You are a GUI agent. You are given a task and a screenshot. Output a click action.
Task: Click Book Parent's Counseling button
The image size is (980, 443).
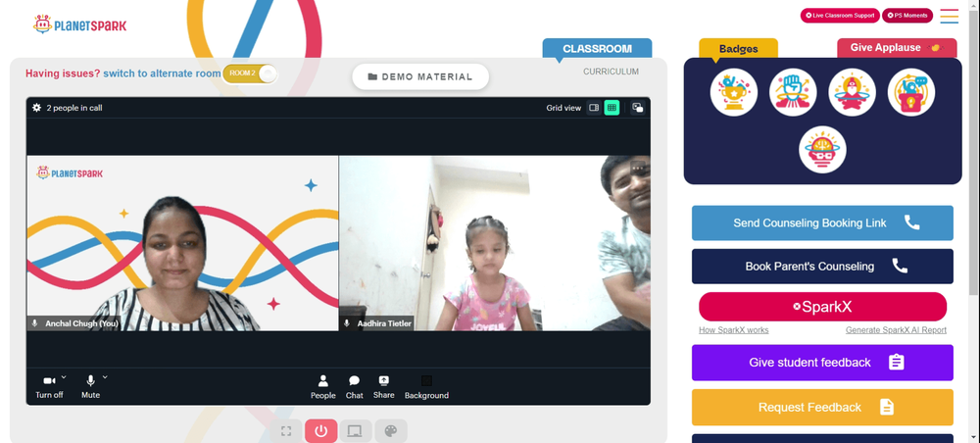pos(822,267)
